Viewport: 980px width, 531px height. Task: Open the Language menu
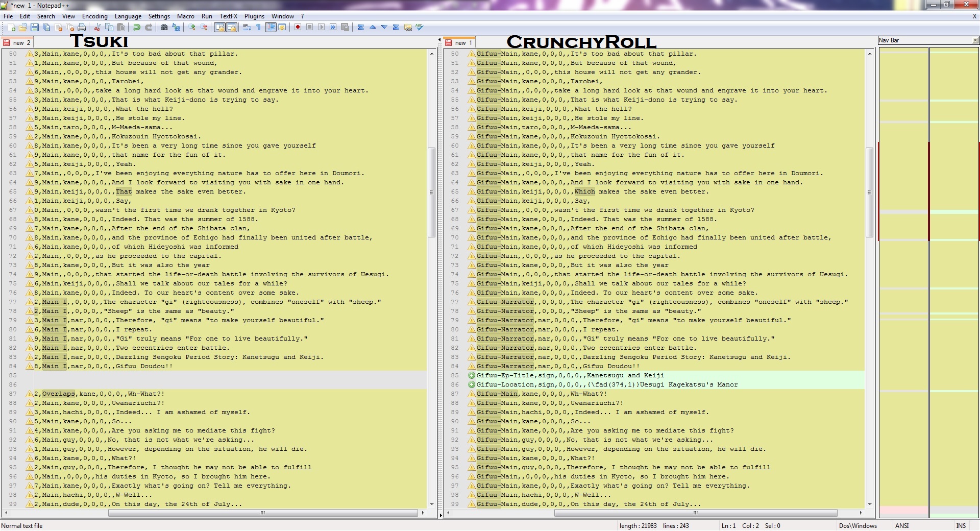coord(128,16)
